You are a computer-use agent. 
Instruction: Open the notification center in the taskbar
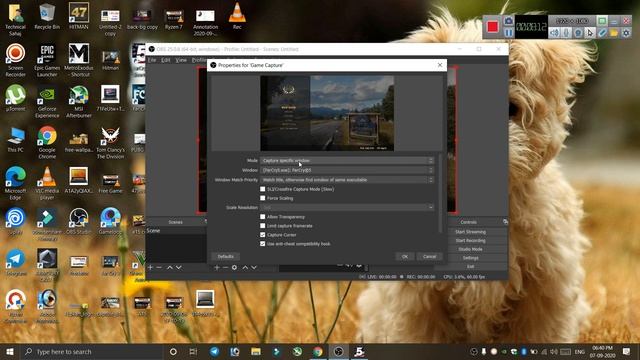627,351
